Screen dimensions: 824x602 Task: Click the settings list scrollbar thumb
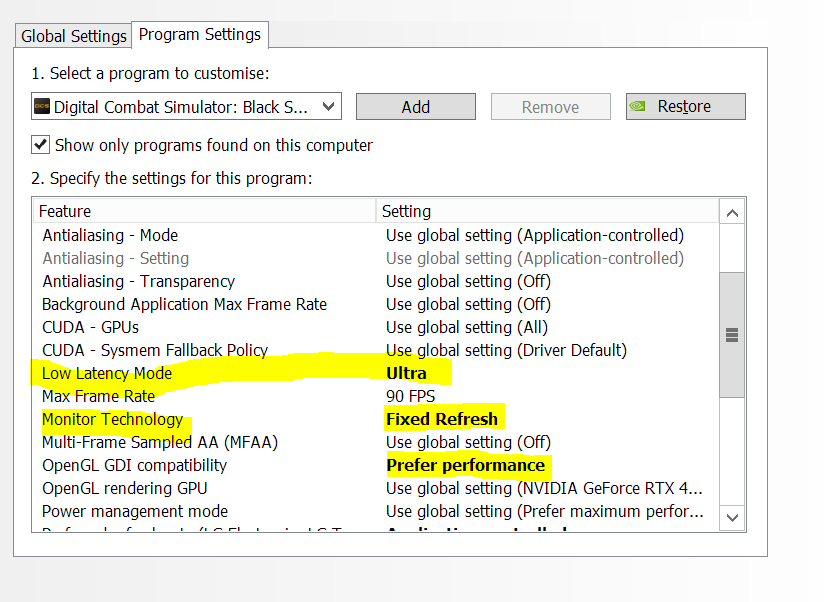click(x=732, y=335)
